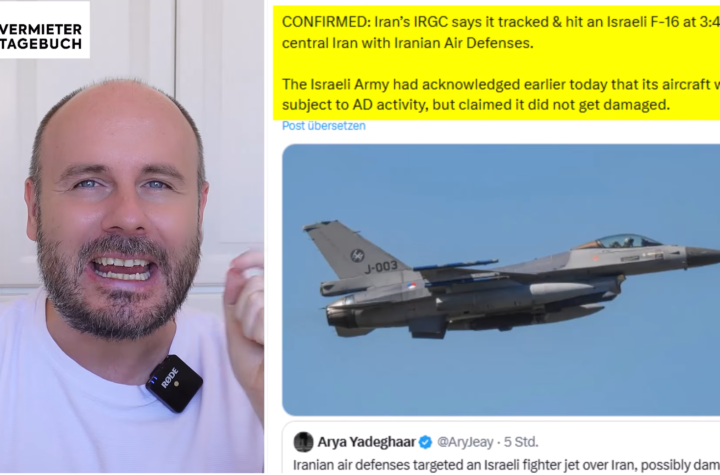Click the J-003 tail number on the jet

[x=381, y=267]
